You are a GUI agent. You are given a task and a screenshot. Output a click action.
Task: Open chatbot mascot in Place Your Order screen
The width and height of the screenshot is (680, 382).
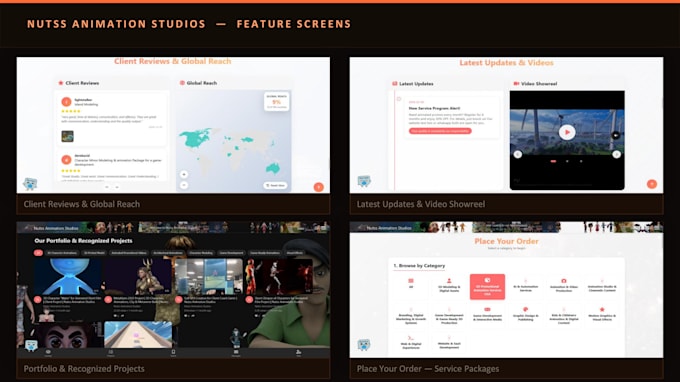[x=364, y=345]
